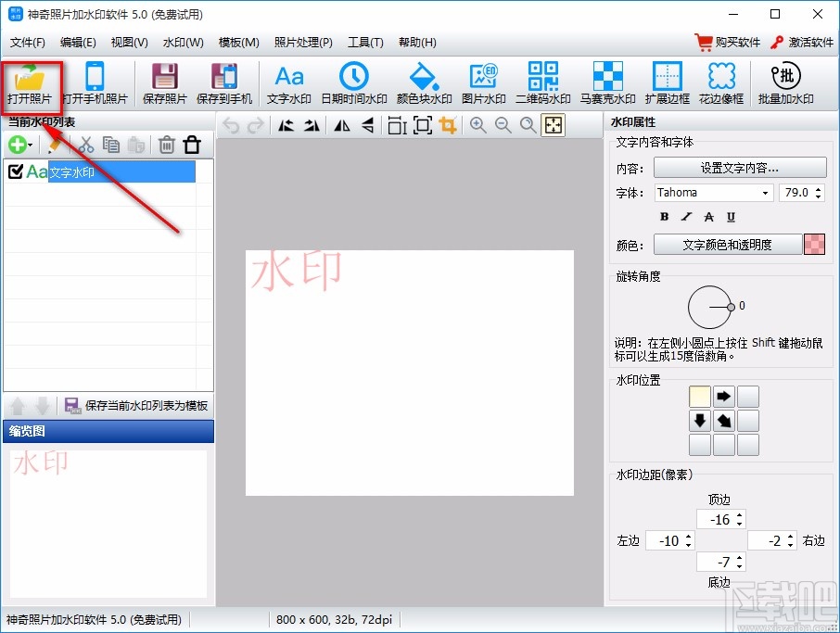The width and height of the screenshot is (840, 633).
Task: Select the 水印 thumbnail preview
Action: pyautogui.click(x=108, y=524)
